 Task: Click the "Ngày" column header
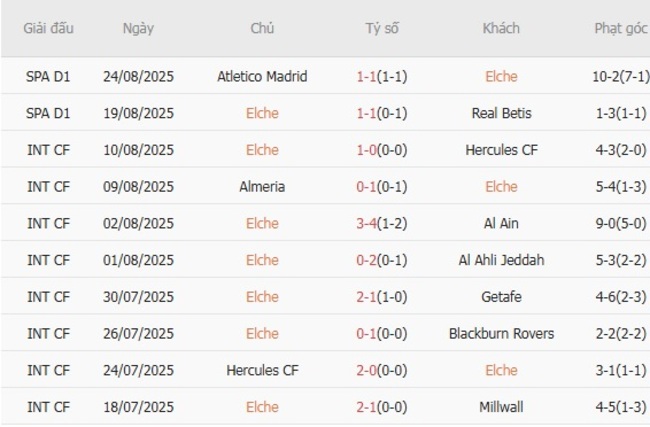click(138, 28)
